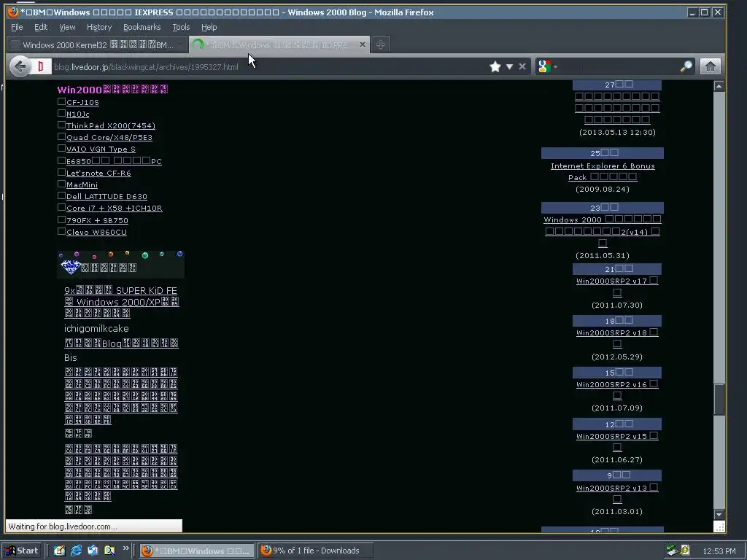The image size is (747, 560).
Task: Open the Core i7 + X58 +ICH10R link
Action: [114, 208]
